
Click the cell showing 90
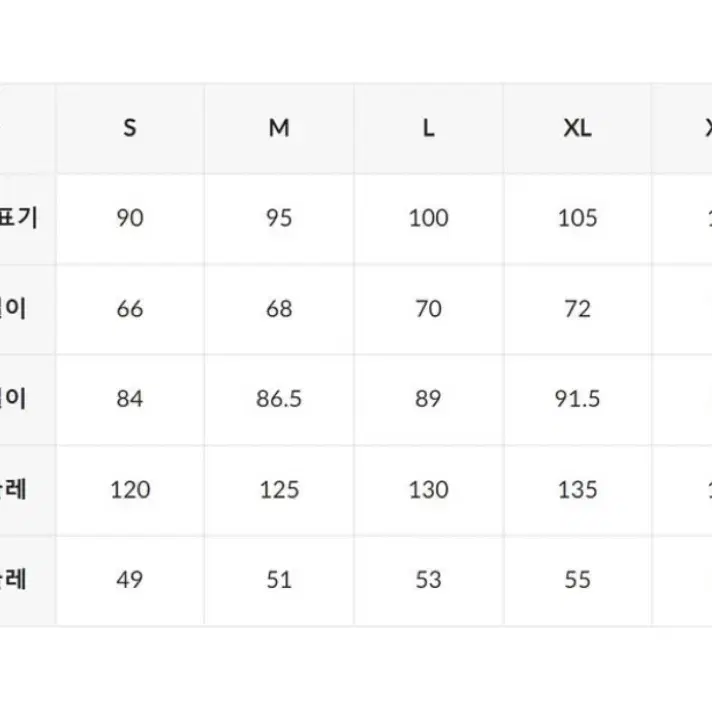(x=130, y=218)
